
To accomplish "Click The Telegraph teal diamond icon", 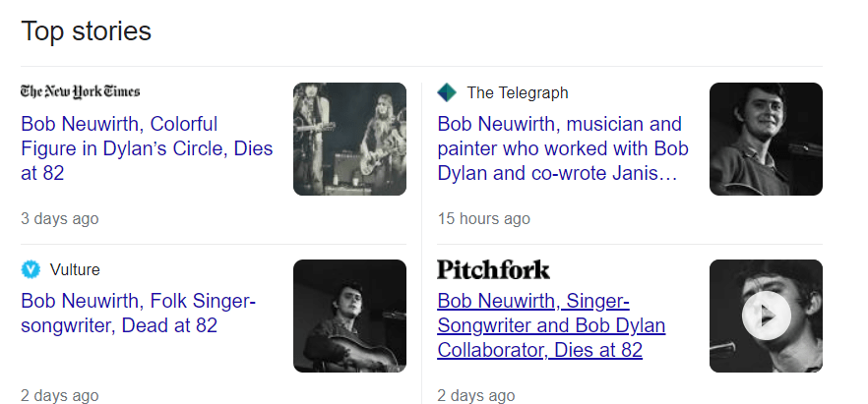I will click(x=447, y=92).
